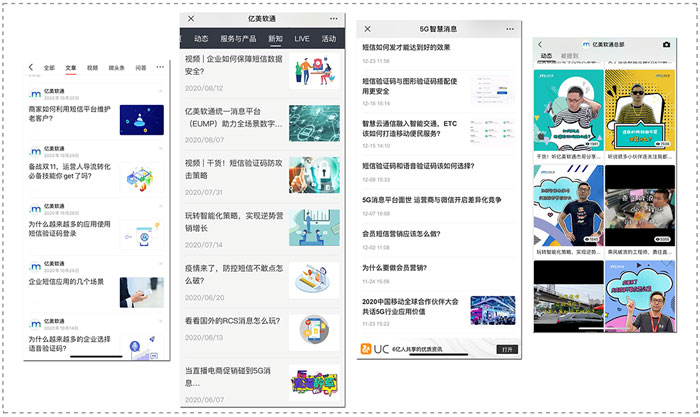The height and width of the screenshot is (417, 700).
Task: Open 玩转智能化策略，实现逆势营销增长
Action: click(233, 222)
